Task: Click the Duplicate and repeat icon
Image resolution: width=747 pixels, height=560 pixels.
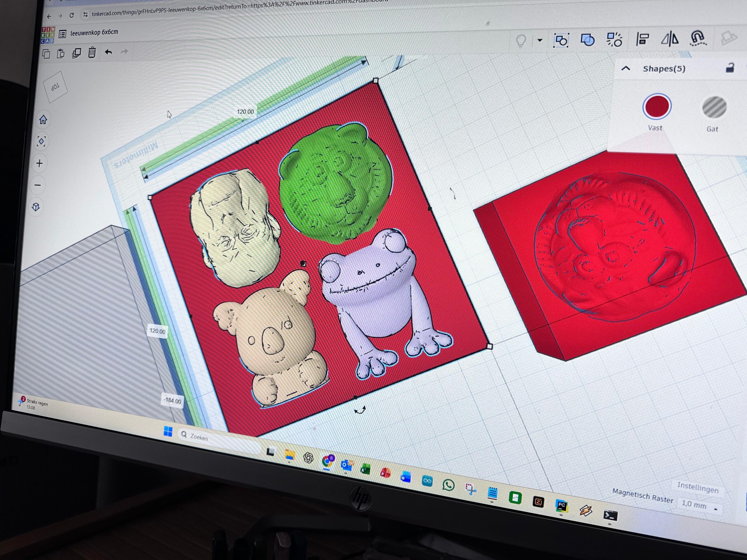Action: [x=77, y=53]
